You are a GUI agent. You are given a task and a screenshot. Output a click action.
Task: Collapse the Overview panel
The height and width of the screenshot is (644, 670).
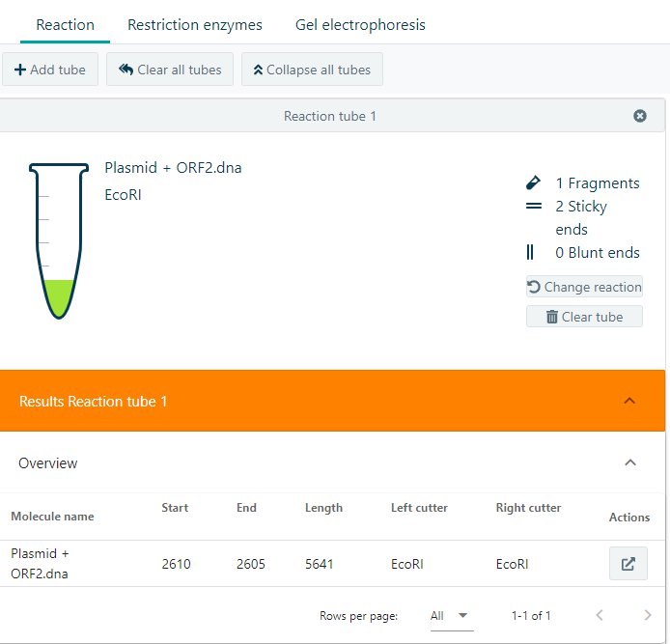(x=629, y=463)
